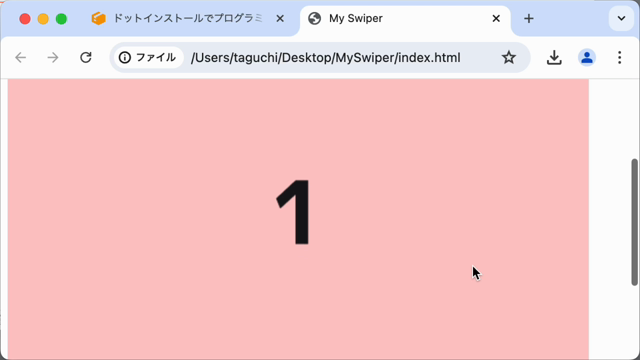640x360 pixels.
Task: Close the ドットインストール tab
Action: coord(280,18)
